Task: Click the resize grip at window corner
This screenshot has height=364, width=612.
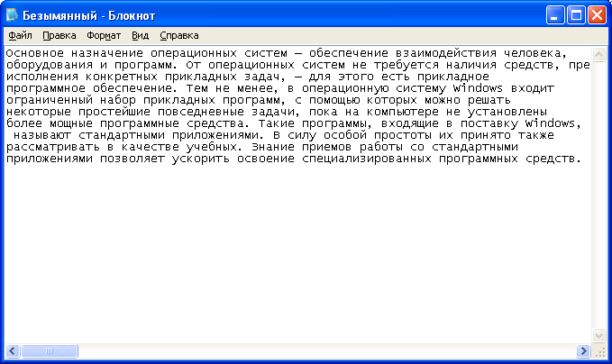Action: point(600,351)
